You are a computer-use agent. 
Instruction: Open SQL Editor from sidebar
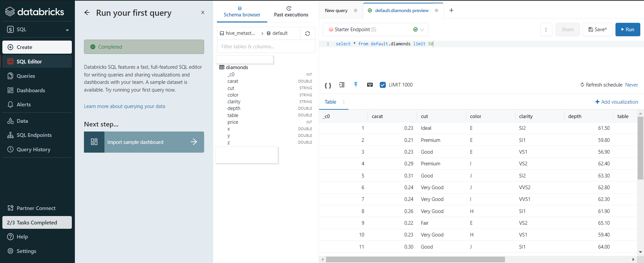click(37, 61)
